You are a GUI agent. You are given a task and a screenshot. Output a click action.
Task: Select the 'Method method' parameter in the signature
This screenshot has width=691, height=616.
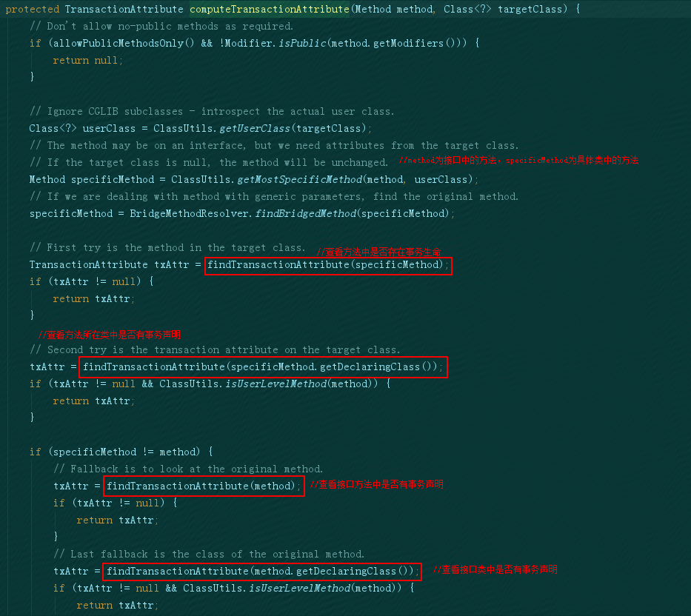393,9
